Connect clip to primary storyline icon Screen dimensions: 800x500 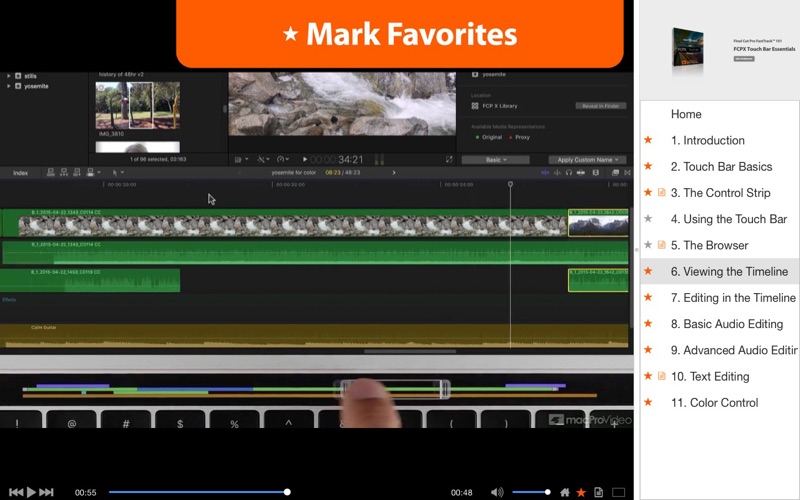(51, 172)
